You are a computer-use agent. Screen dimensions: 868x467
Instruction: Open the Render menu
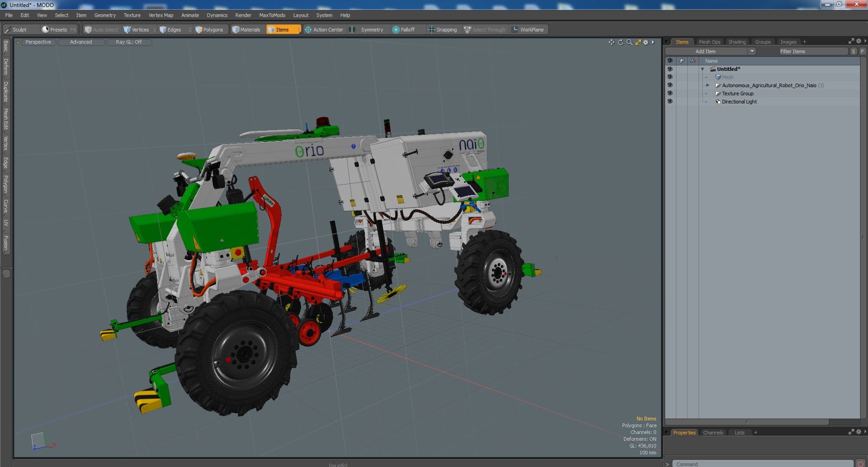[243, 15]
